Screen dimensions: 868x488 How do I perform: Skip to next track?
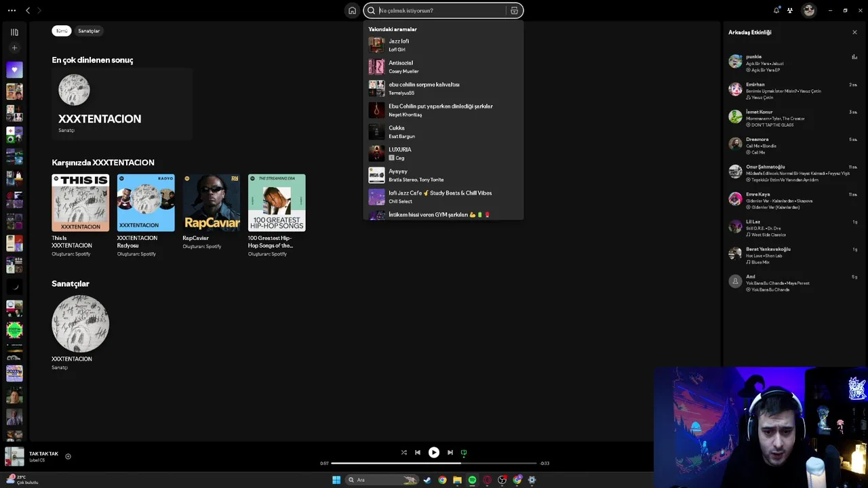point(450,452)
